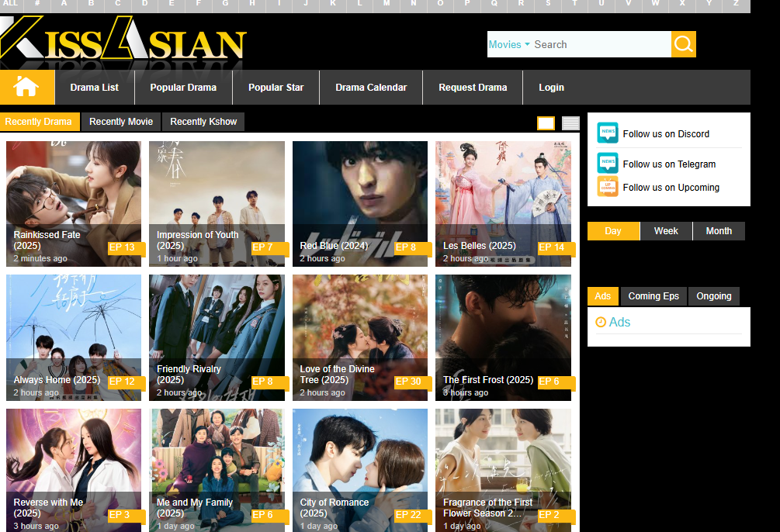Switch to list view layout icon
780x532 pixels.
[x=570, y=123]
